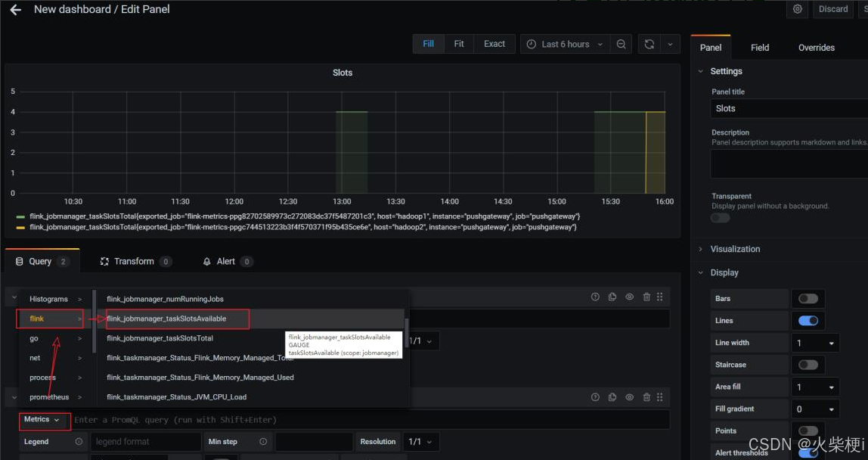868x460 pixels.
Task: Select Fill view mode
Action: pyautogui.click(x=429, y=44)
